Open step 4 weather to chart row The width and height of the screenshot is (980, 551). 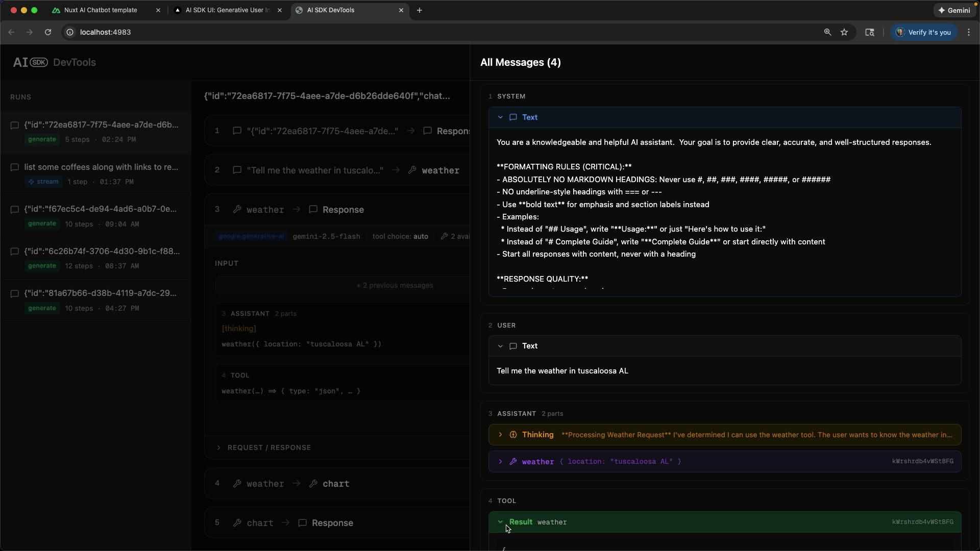[337, 484]
